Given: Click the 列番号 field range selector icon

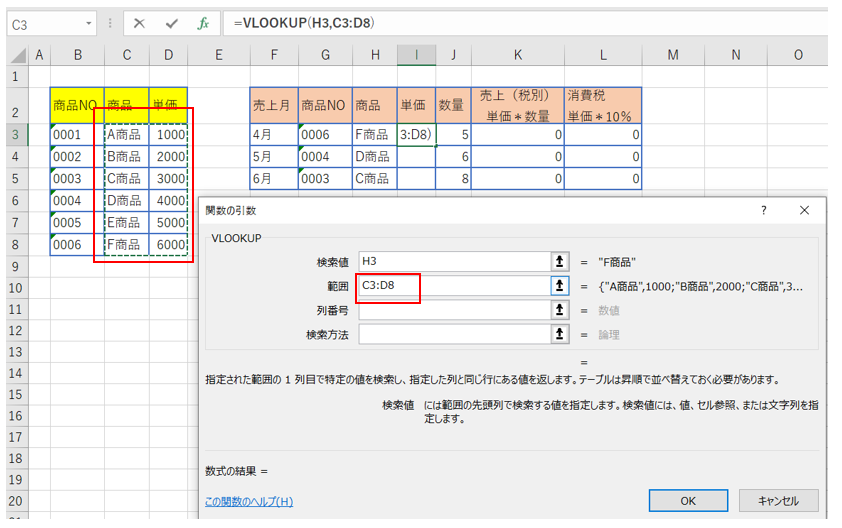Looking at the screenshot, I should (560, 310).
